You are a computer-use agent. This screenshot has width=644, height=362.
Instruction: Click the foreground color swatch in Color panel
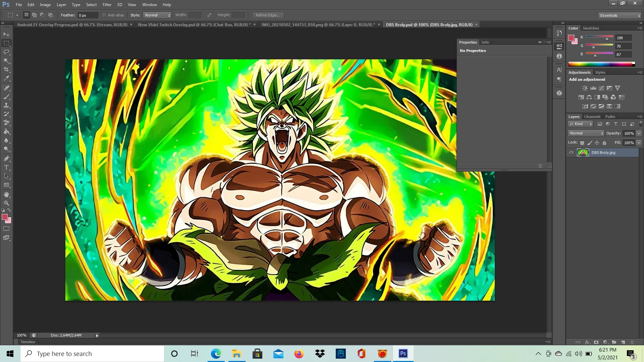click(x=571, y=38)
